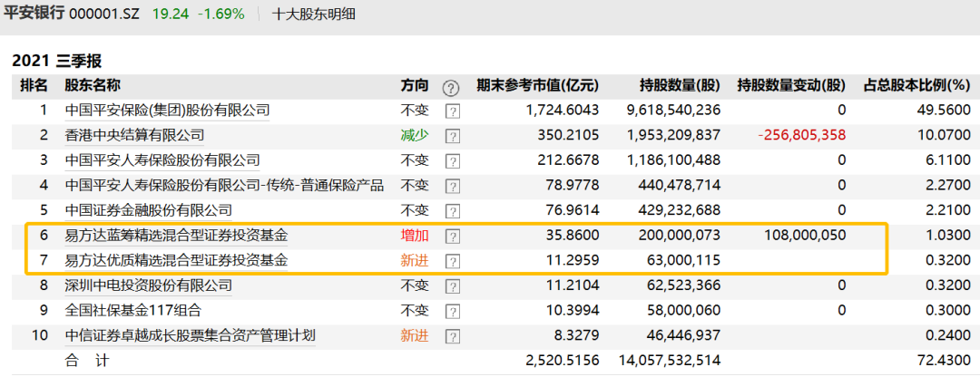Click the ratio 10.0700
Image resolution: width=980 pixels, height=377 pixels.
[945, 135]
